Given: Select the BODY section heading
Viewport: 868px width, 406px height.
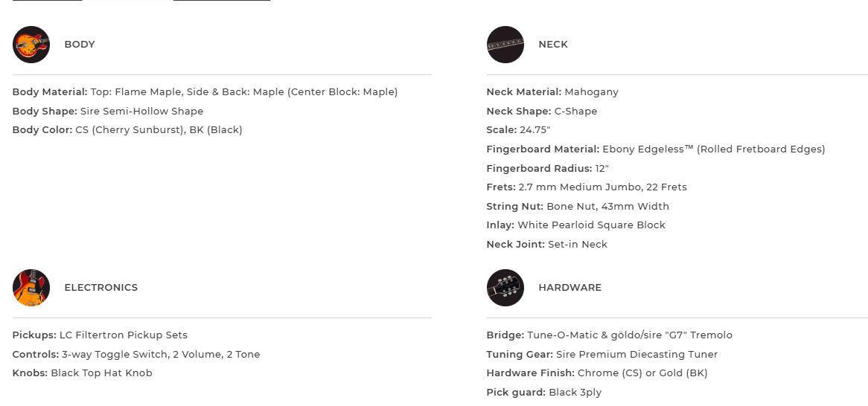Looking at the screenshot, I should click(80, 45).
